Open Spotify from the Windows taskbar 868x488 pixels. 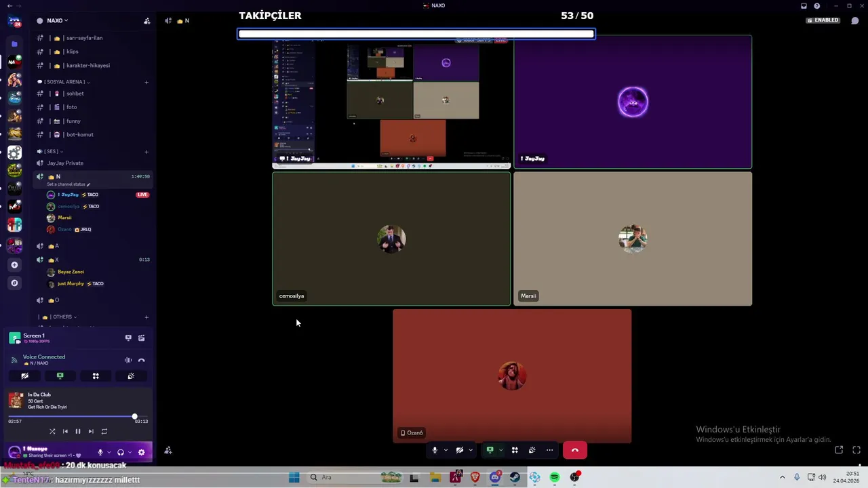(x=555, y=477)
